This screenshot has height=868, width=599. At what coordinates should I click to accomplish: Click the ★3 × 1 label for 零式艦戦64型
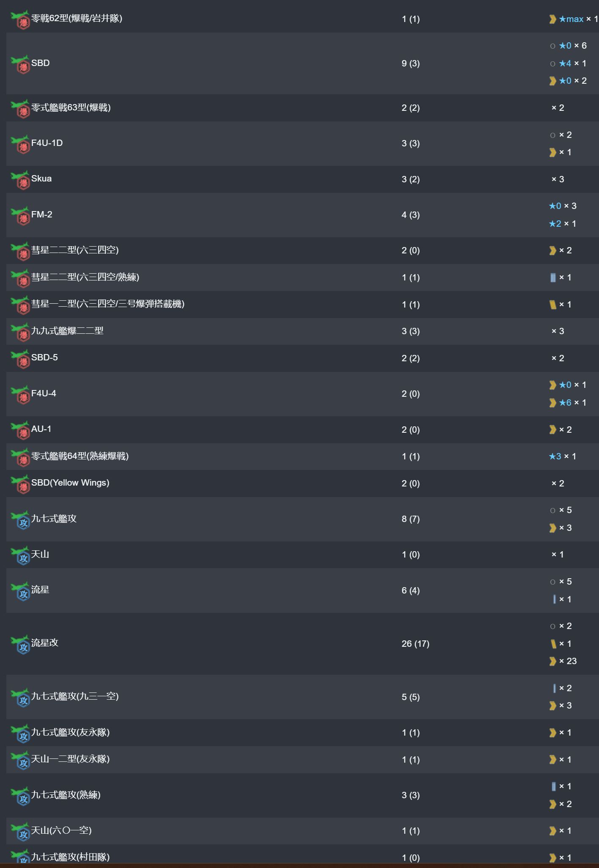[x=562, y=456]
